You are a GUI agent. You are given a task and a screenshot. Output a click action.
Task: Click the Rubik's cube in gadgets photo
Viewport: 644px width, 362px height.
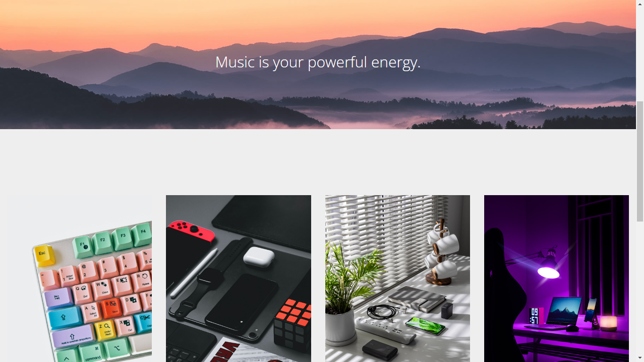pyautogui.click(x=293, y=325)
